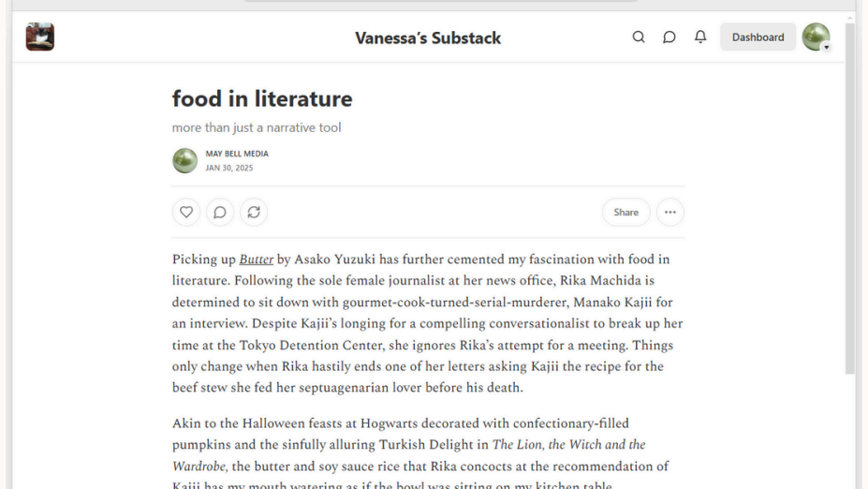Open the notifications bell
This screenshot has width=868, height=489.
(700, 37)
